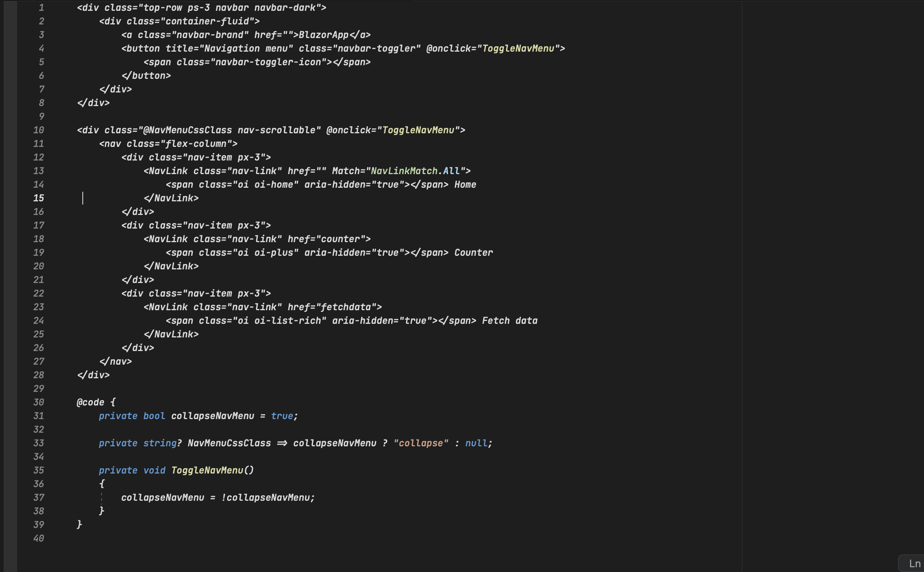Click the "collapse" string literal
The width and height of the screenshot is (924, 572).
coord(421,443)
